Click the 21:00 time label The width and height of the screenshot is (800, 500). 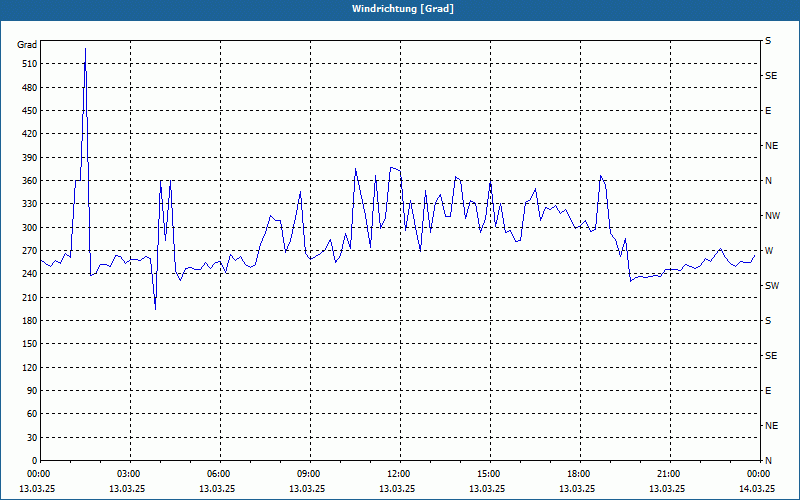pos(667,474)
